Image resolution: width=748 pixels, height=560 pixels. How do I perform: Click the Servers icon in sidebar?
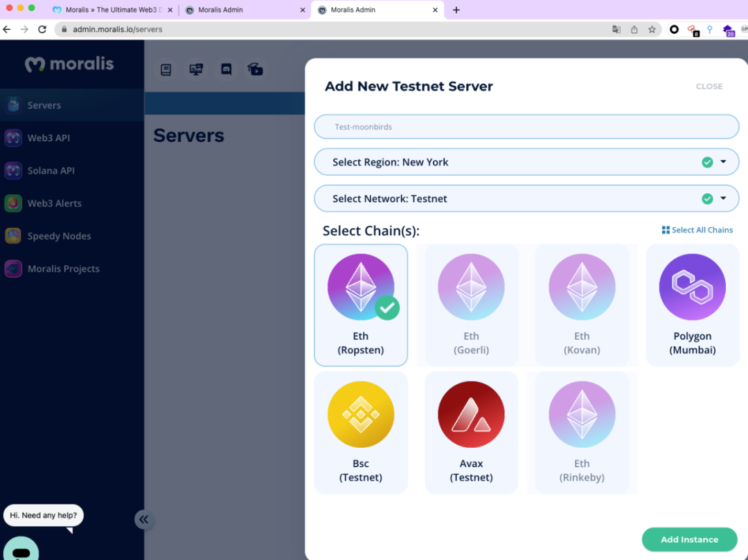(13, 105)
